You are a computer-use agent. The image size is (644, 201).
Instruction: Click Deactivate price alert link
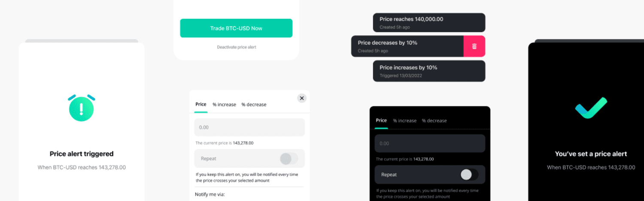pyautogui.click(x=237, y=47)
